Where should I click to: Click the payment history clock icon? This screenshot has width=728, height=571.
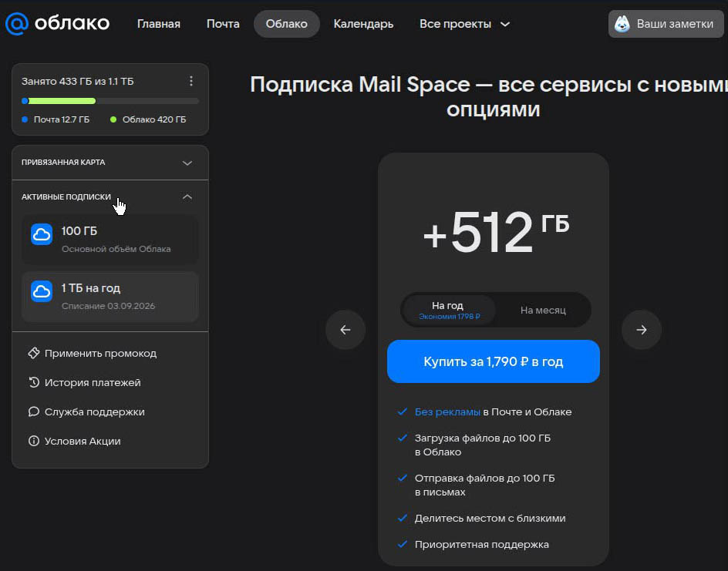(x=33, y=382)
